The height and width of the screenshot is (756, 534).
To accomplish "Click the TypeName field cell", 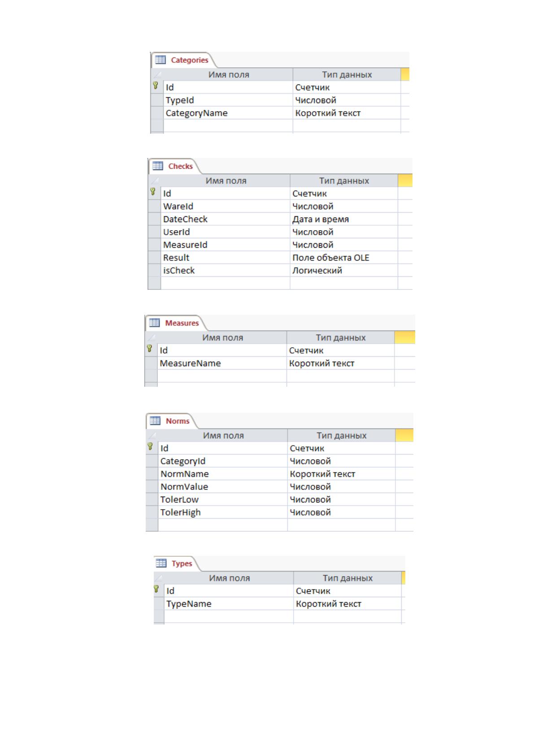I will click(x=229, y=604).
